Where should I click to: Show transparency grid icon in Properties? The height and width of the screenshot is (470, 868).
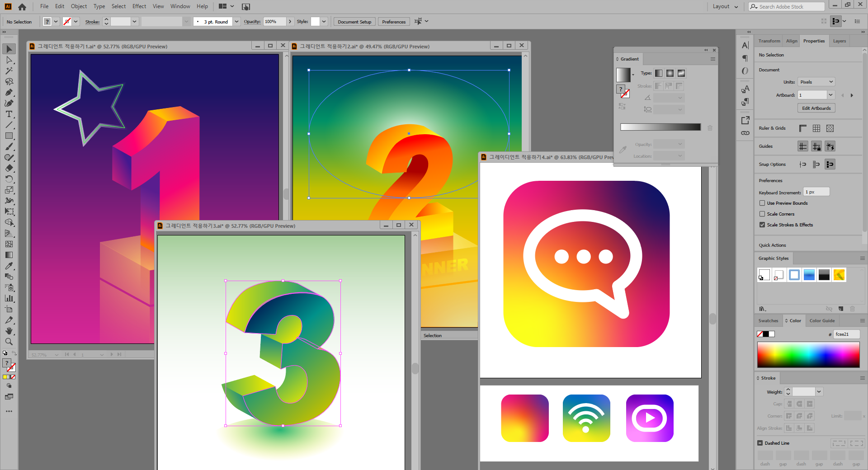pos(830,128)
